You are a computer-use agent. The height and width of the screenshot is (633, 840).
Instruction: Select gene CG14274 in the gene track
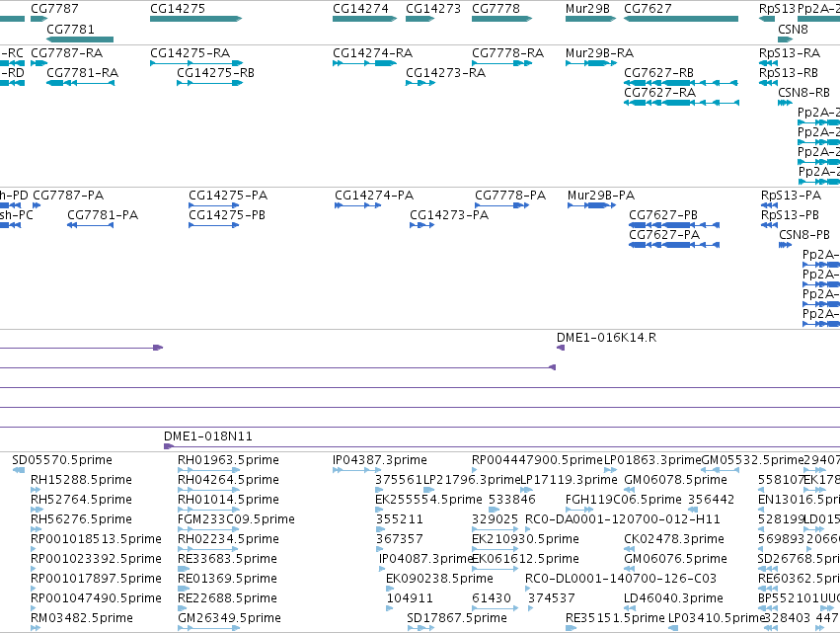pos(364,19)
